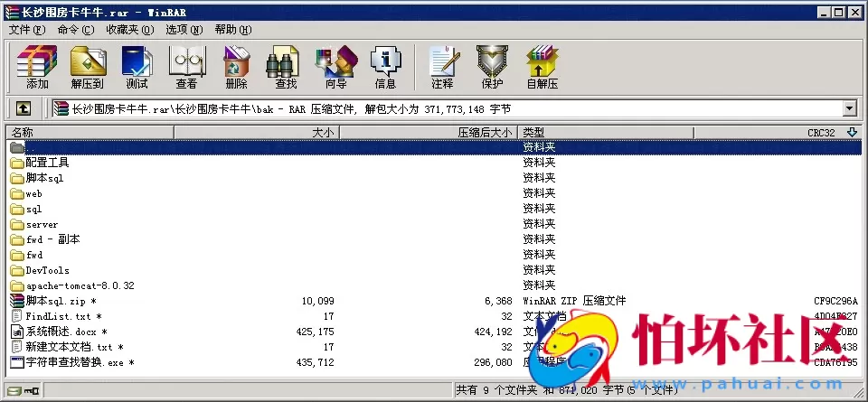Sort by the Name (名称) column header
Image resolution: width=868 pixels, height=402 pixels.
click(x=90, y=133)
